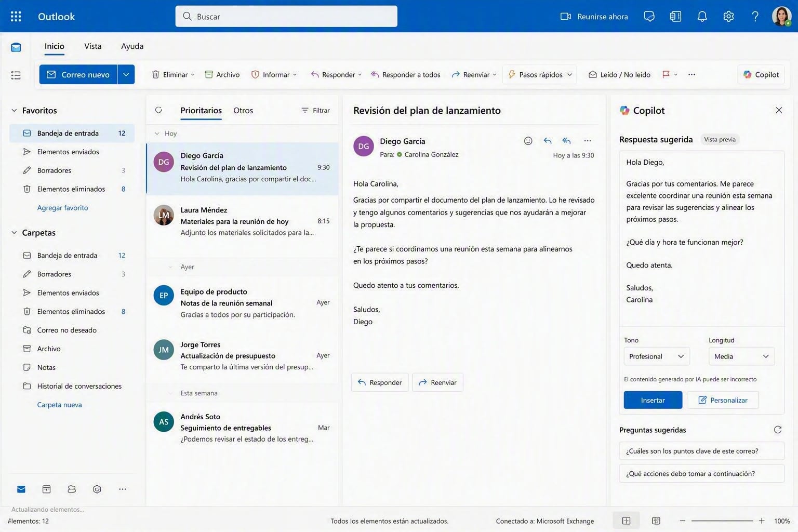Click the flag icon in toolbar
The image size is (798, 532).
pyautogui.click(x=666, y=74)
